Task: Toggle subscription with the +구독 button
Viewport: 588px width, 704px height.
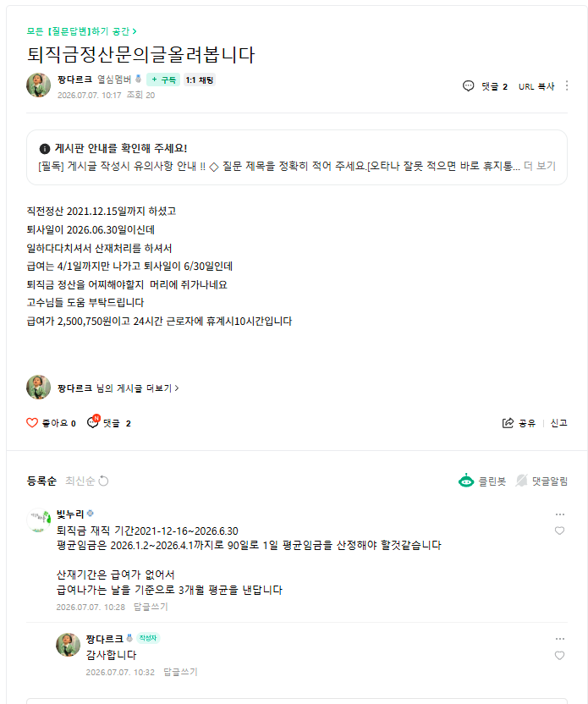Action: pyautogui.click(x=163, y=80)
